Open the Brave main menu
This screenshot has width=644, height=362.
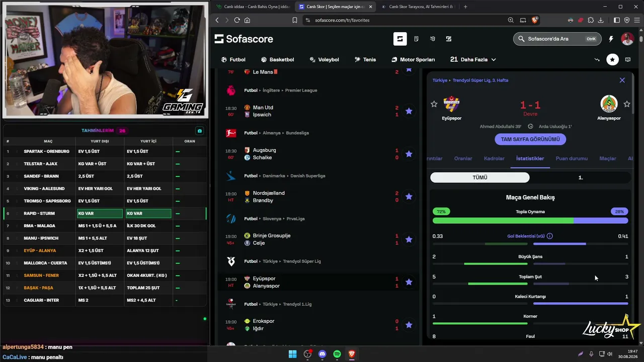coord(636,20)
